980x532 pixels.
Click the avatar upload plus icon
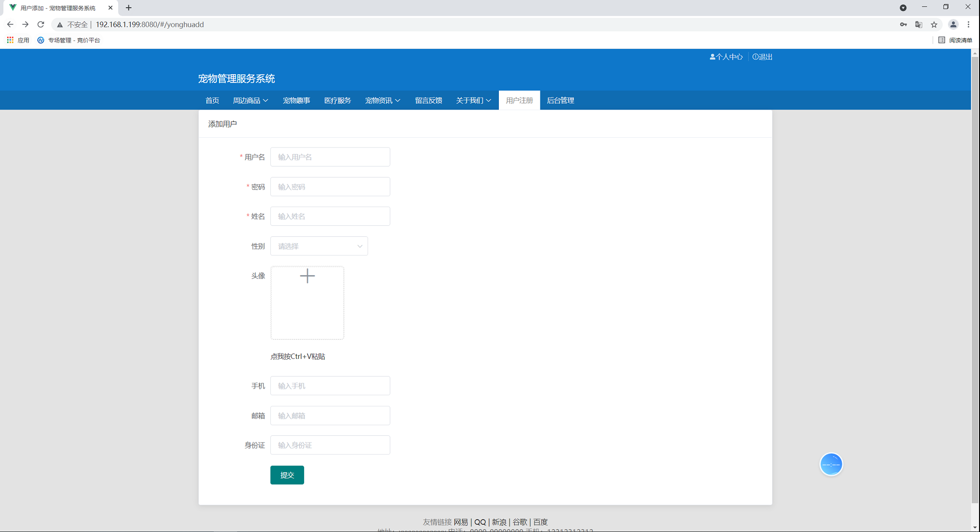pos(307,276)
